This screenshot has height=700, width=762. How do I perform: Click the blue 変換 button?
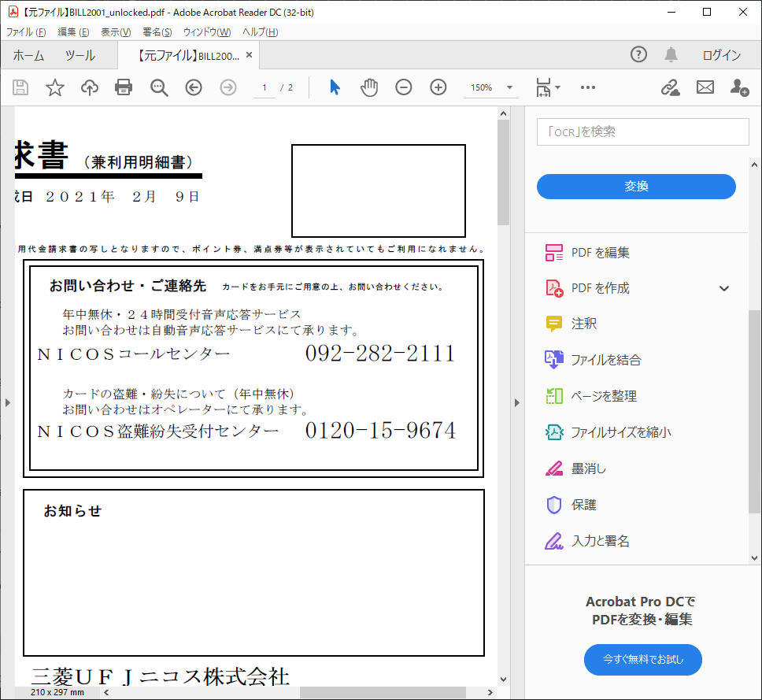(x=636, y=186)
